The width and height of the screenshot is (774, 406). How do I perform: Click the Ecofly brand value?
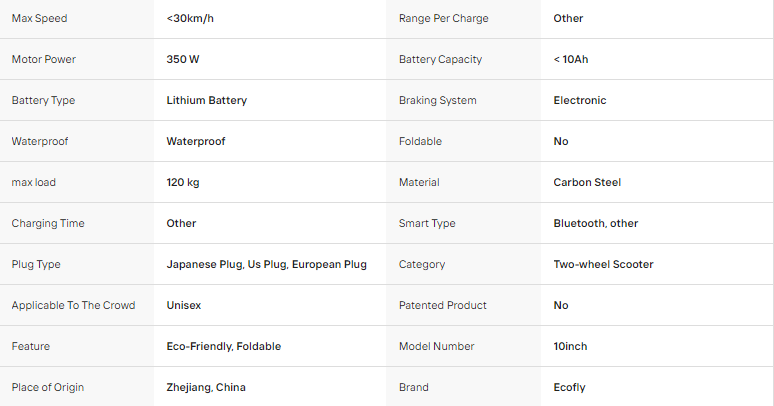point(569,387)
